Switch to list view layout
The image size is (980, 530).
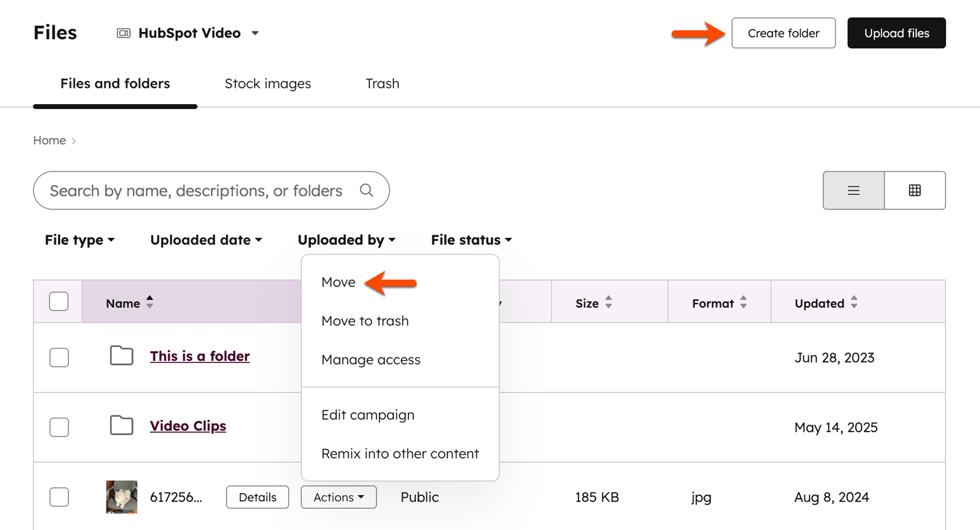click(x=853, y=191)
